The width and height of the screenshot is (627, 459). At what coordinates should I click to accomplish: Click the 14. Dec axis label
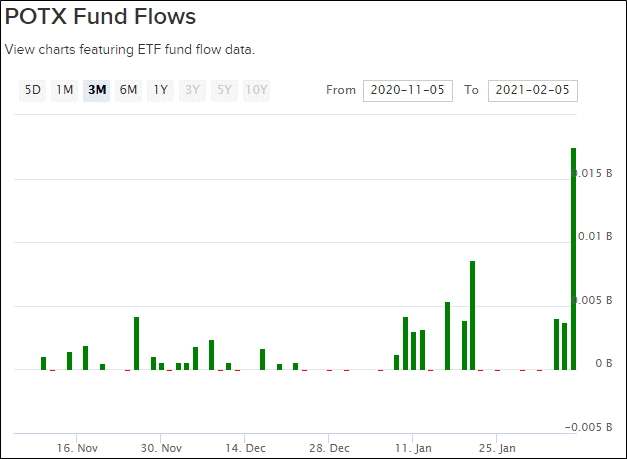(245, 448)
